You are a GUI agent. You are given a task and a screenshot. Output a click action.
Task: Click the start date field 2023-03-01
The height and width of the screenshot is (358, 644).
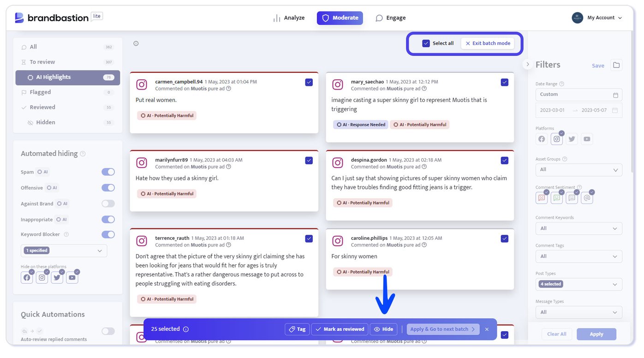point(552,111)
